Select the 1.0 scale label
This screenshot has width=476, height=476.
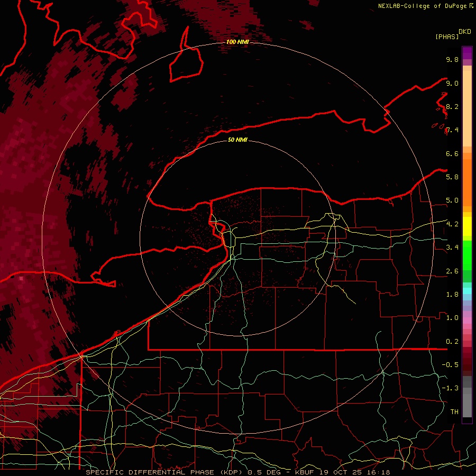pos(452,318)
